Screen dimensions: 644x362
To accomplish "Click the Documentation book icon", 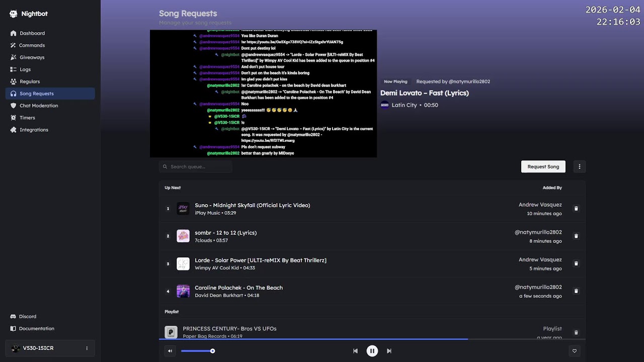I will pos(13,328).
